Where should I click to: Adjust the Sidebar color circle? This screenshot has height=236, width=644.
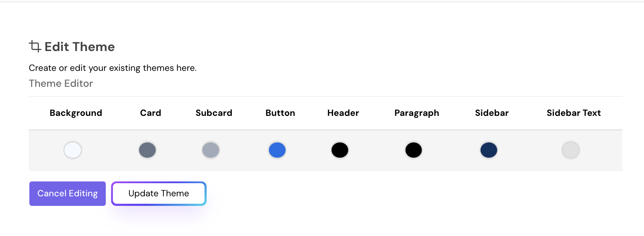[x=489, y=150]
